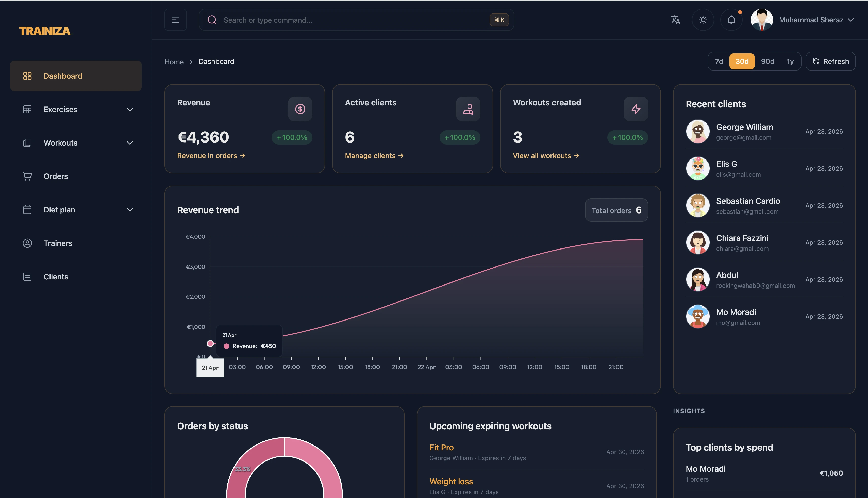Image resolution: width=868 pixels, height=498 pixels.
Task: Expand the Exercises submenu chevron
Action: click(130, 110)
